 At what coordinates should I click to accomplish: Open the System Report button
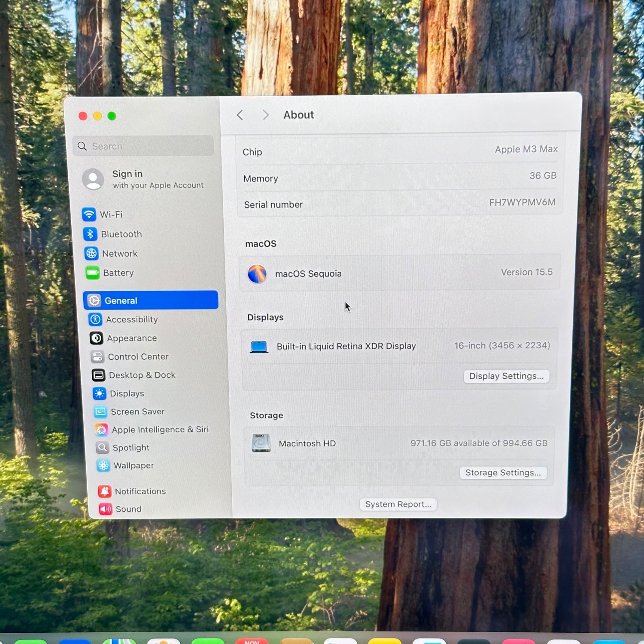point(398,504)
